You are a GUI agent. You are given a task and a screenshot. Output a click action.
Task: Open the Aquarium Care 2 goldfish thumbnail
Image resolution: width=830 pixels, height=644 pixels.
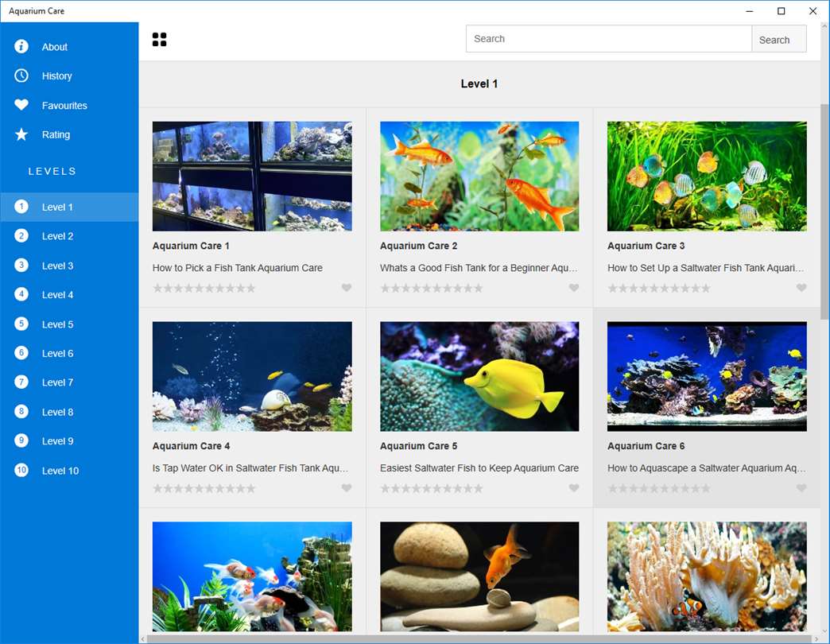point(479,177)
